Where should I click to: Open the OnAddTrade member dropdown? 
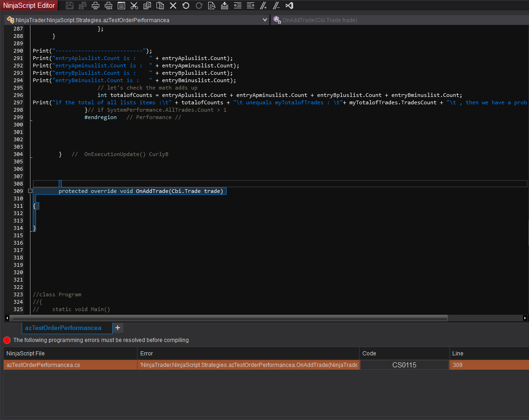tap(399, 20)
